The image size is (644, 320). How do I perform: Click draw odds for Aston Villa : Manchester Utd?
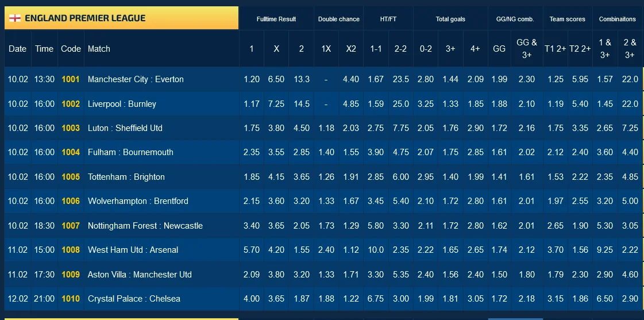pos(276,275)
